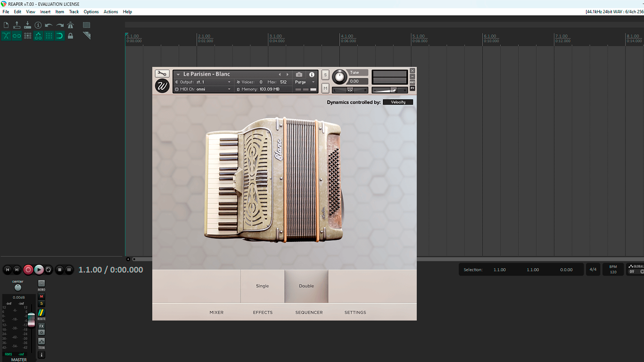Screen dimensions: 644x362
Task: Toggle auto-crossfade toolbar button
Action: [6, 36]
